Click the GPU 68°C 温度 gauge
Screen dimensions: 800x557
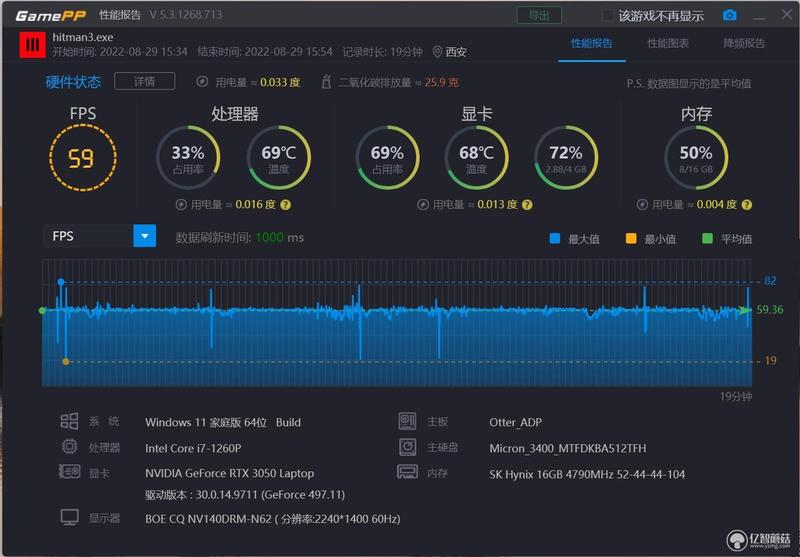pyautogui.click(x=477, y=158)
